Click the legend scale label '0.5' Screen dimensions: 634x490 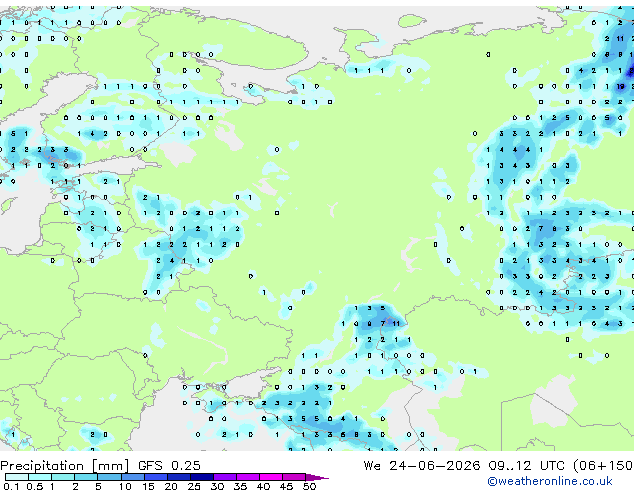click(x=35, y=486)
